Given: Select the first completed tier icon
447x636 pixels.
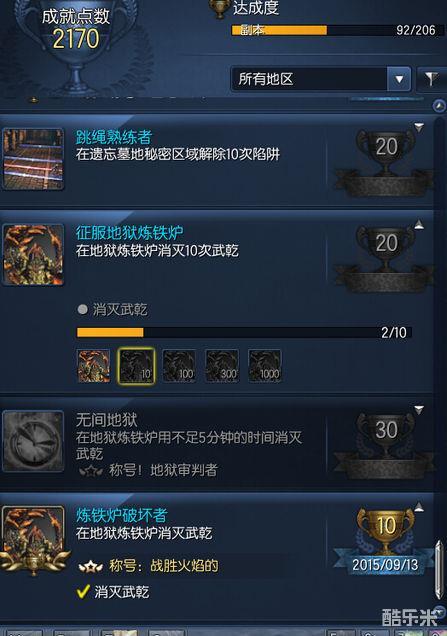Looking at the screenshot, I should (x=93, y=366).
